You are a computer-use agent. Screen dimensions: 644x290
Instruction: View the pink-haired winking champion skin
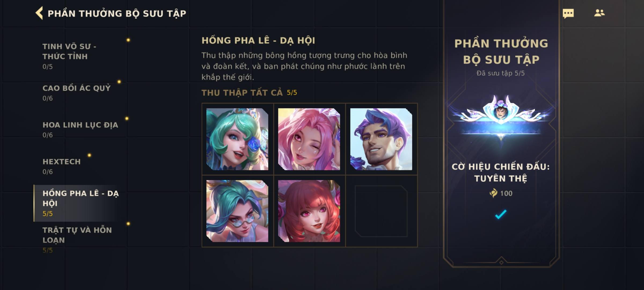309,139
